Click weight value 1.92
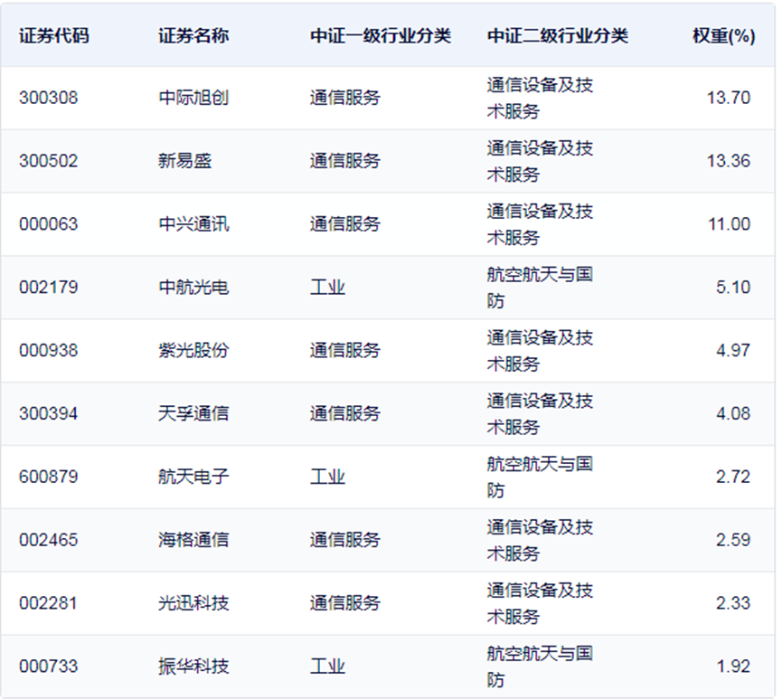This screenshot has height=700, width=782. point(733,666)
